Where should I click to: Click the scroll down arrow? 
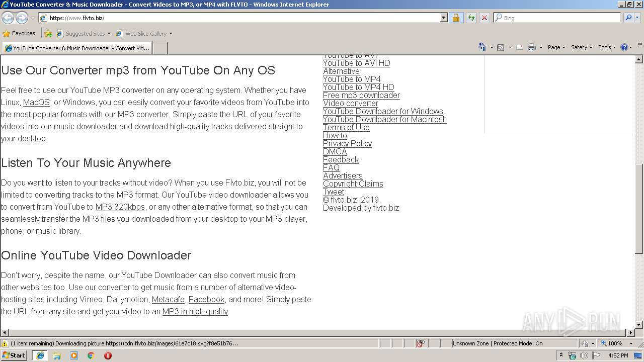coord(639,324)
